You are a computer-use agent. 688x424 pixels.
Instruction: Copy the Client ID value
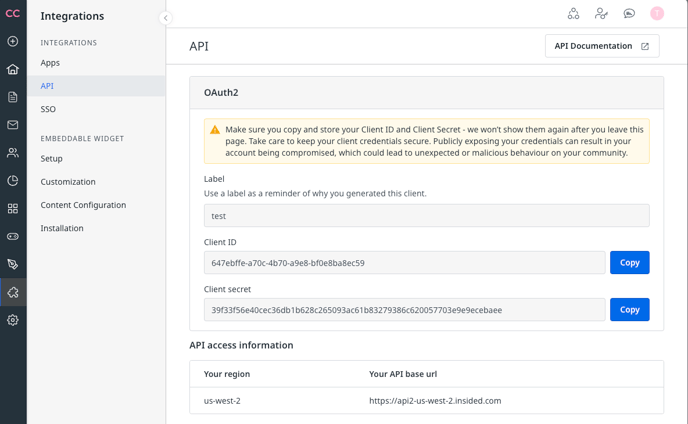click(x=630, y=262)
